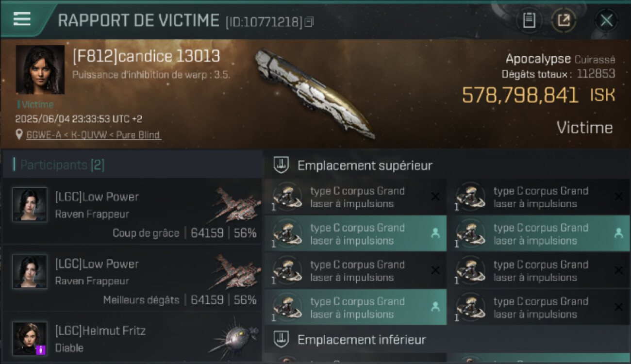Open the clipboard notes icon

529,20
